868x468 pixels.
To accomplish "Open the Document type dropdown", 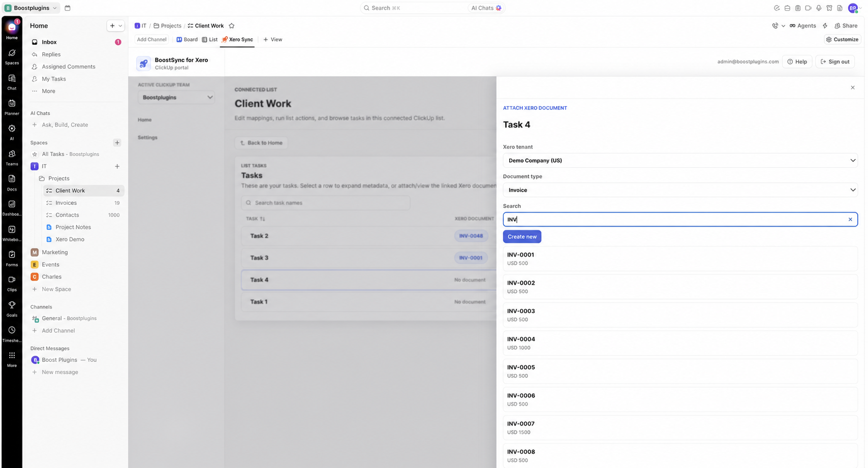I will (680, 190).
